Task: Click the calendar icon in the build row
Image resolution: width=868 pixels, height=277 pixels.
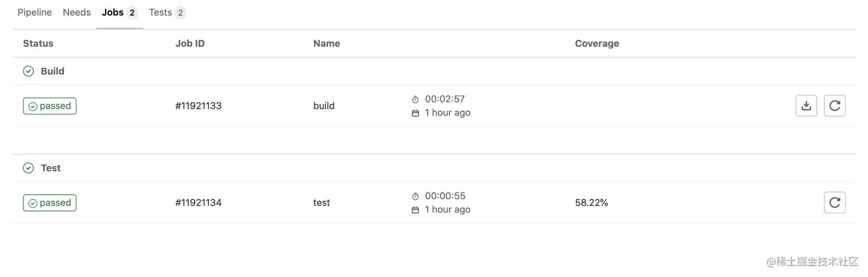Action: coord(416,113)
